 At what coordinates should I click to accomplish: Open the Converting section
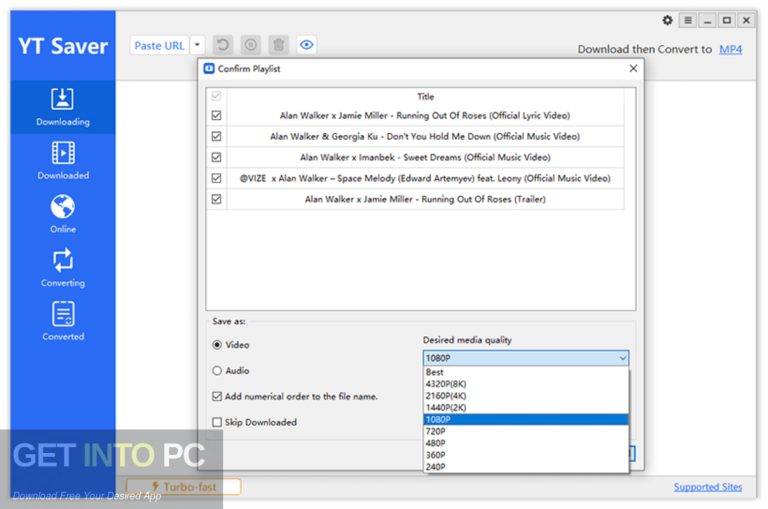click(63, 268)
